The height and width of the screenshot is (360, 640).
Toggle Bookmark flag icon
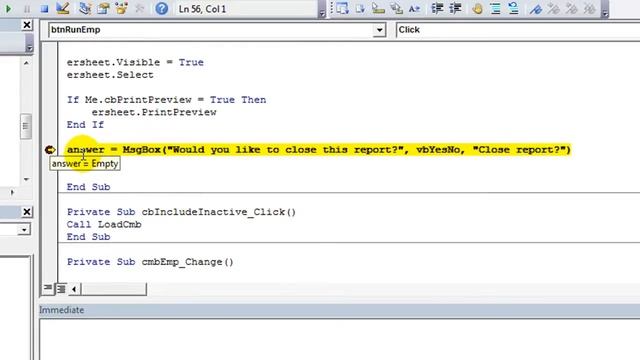point(536,8)
